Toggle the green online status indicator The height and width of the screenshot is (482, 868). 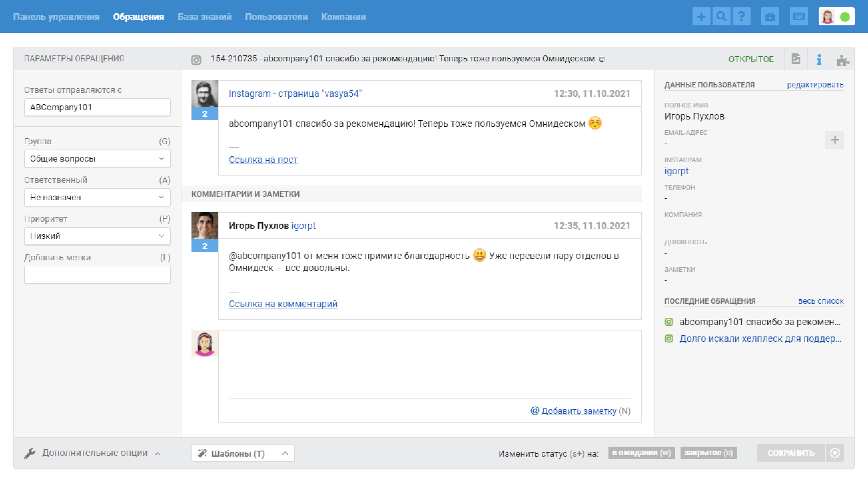click(845, 16)
